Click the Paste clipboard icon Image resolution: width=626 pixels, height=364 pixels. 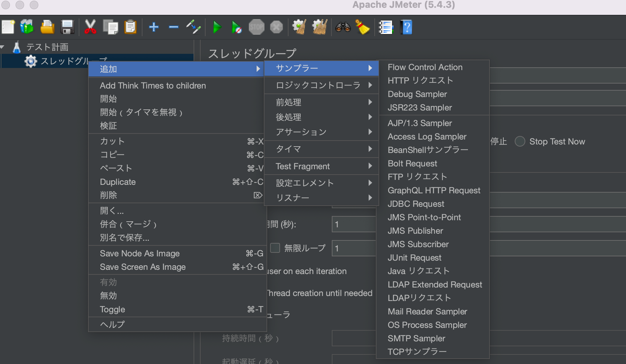pyautogui.click(x=130, y=27)
